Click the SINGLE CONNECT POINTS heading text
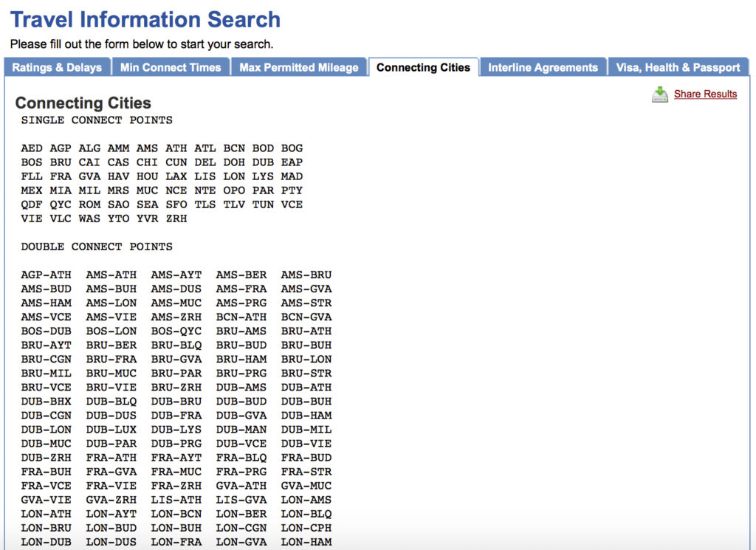 [x=97, y=120]
